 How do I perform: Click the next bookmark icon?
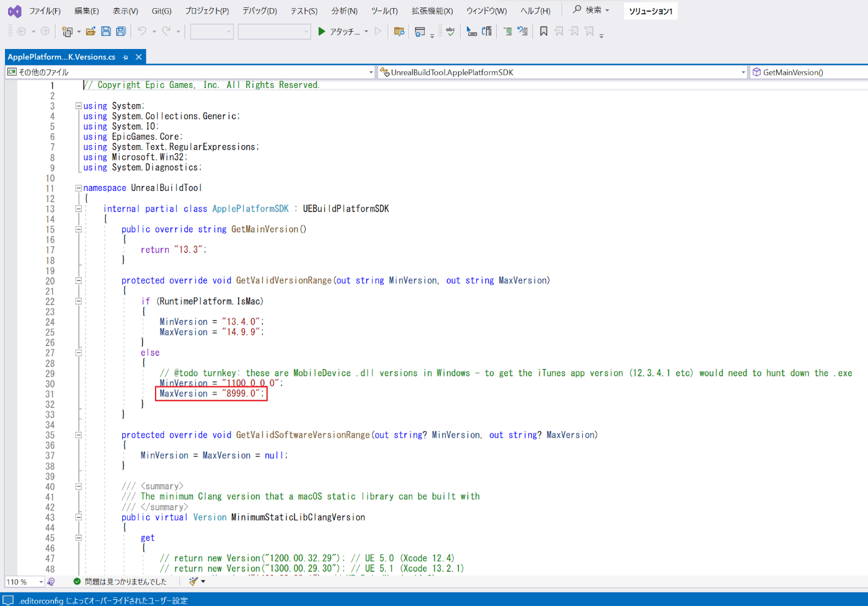[574, 31]
